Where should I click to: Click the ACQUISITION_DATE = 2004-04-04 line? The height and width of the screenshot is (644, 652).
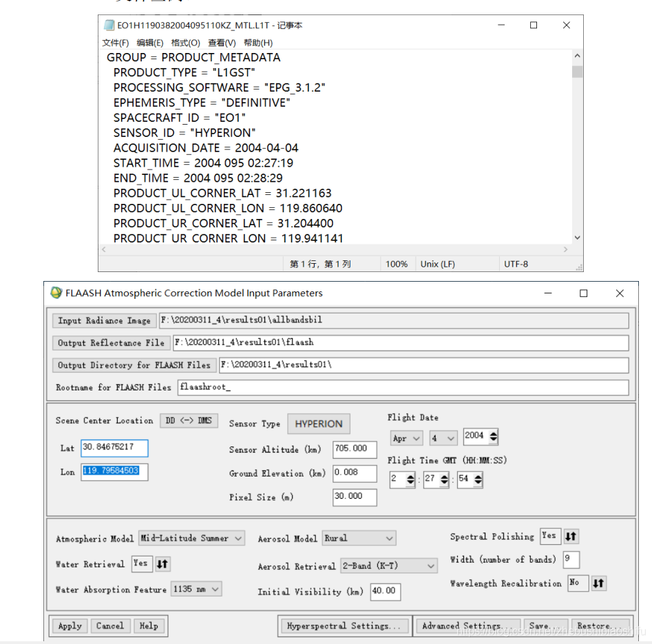[206, 148]
